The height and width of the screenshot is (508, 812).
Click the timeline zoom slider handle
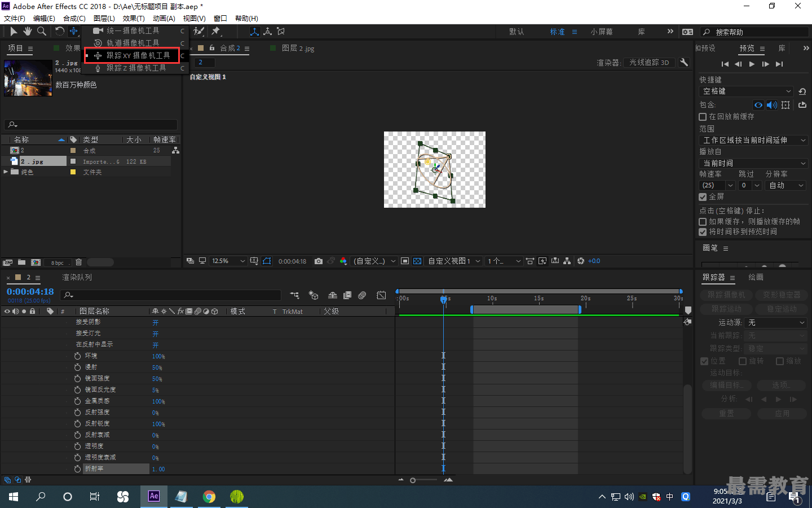(x=413, y=480)
